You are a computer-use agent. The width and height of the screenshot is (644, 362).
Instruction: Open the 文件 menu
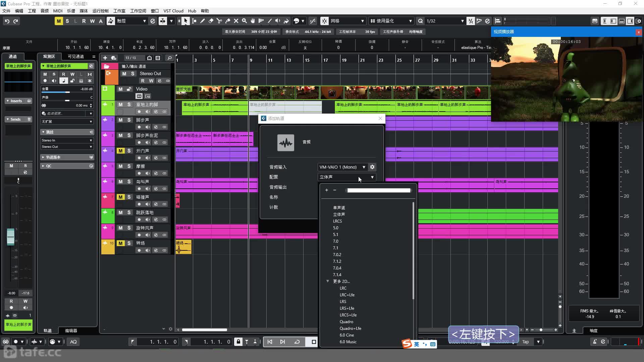coord(6,11)
